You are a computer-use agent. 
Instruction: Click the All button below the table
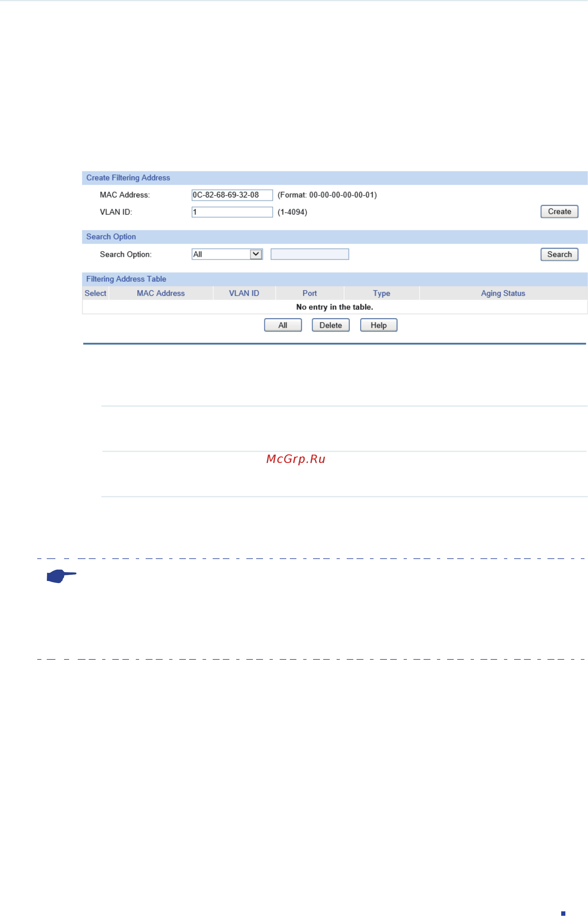point(283,325)
